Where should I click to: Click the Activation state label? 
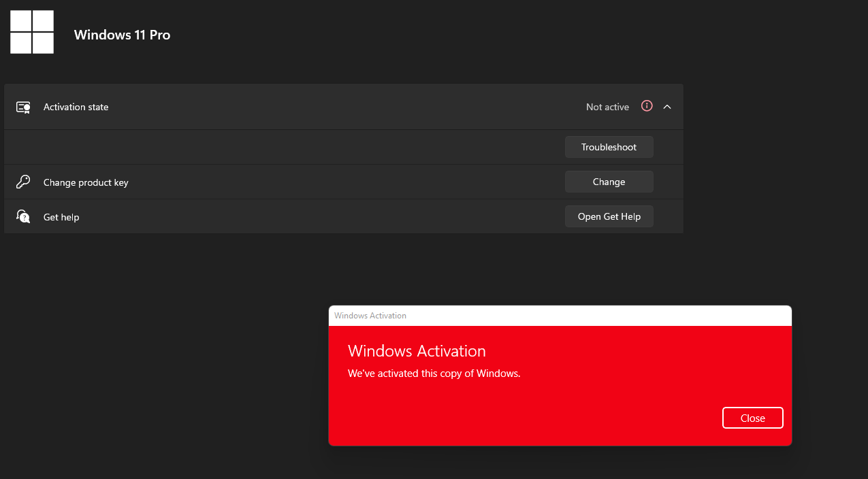pos(76,107)
